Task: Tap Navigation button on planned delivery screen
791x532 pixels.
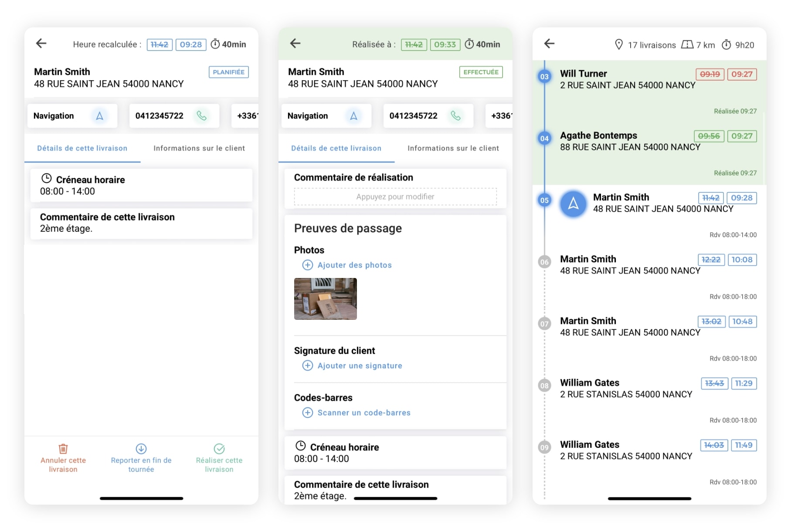Action: tap(72, 116)
